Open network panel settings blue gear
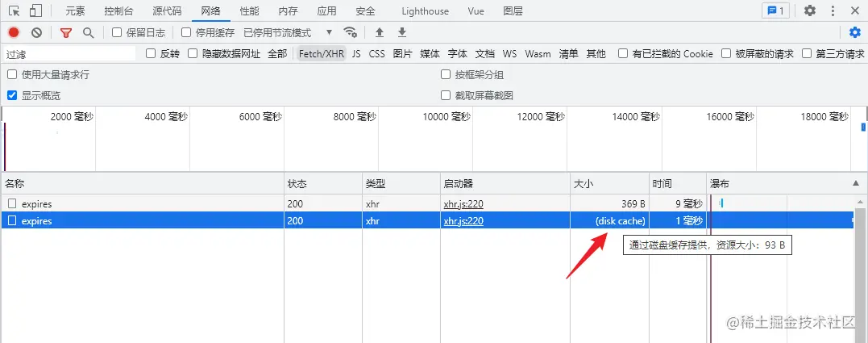This screenshot has width=868, height=343. 855,33
